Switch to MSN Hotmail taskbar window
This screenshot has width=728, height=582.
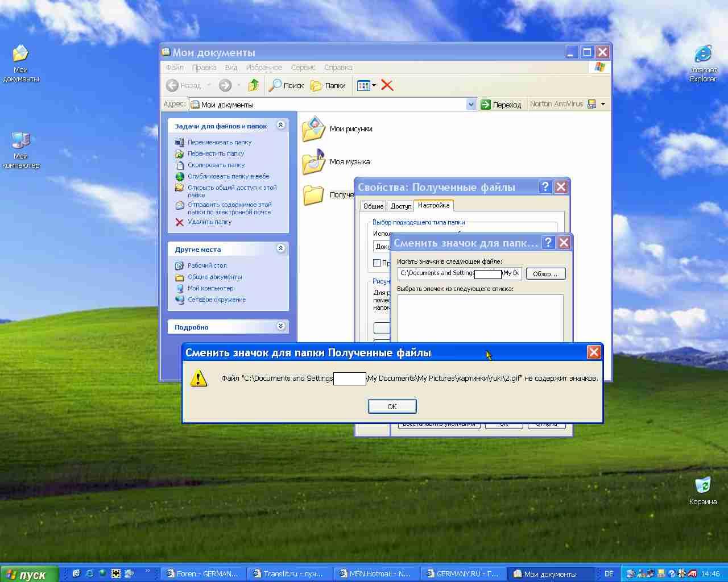coord(376,574)
